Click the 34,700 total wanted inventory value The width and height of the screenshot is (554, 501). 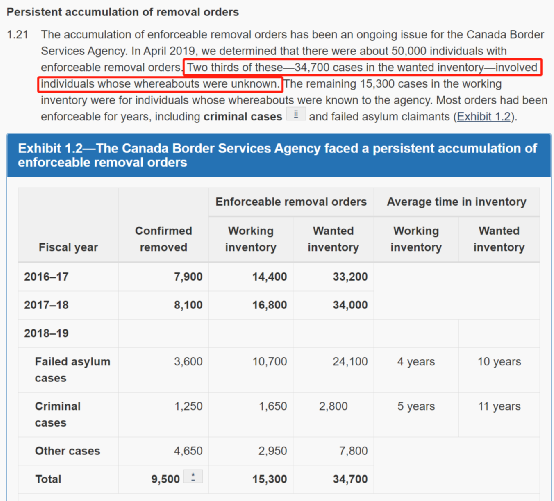click(350, 479)
